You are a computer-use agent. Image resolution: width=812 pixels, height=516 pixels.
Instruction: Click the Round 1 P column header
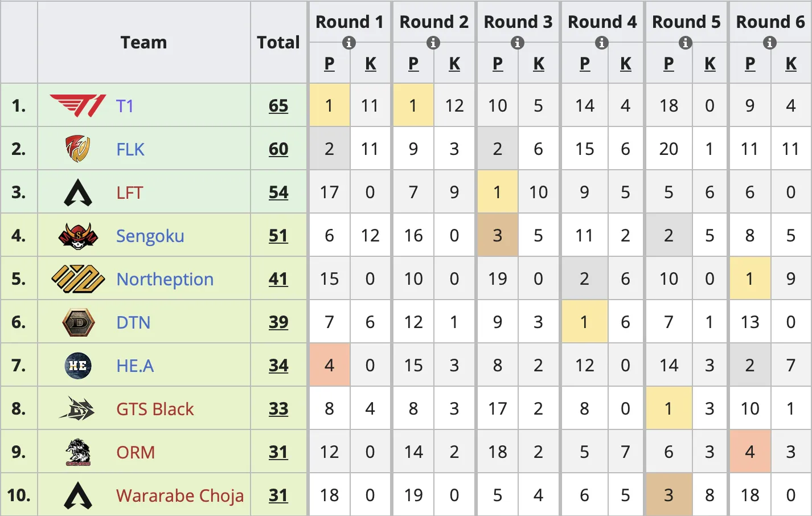tap(329, 64)
